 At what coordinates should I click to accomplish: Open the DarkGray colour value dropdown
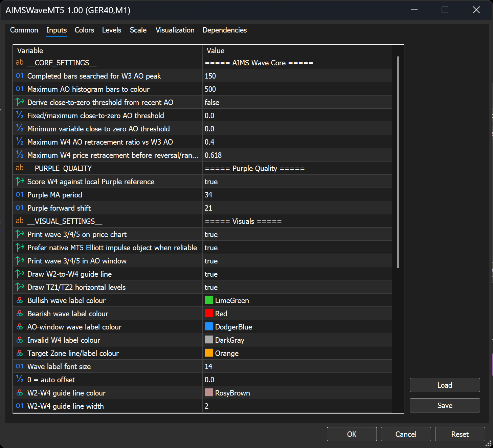(297, 340)
